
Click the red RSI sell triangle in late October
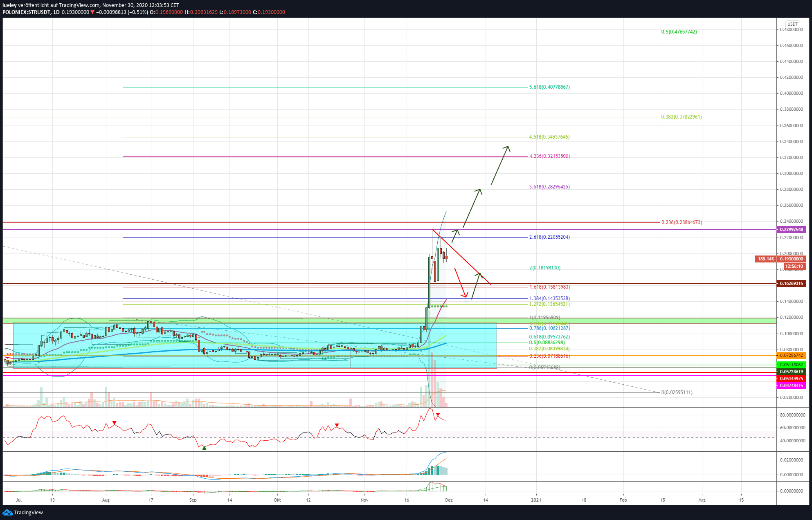click(337, 425)
